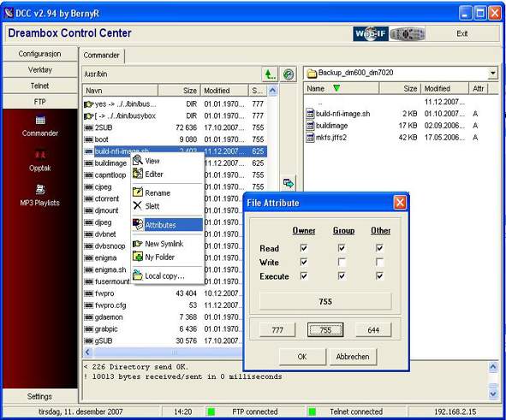Image resolution: width=506 pixels, height=420 pixels.
Task: Click the yes symlink folder icon
Action: 88,104
